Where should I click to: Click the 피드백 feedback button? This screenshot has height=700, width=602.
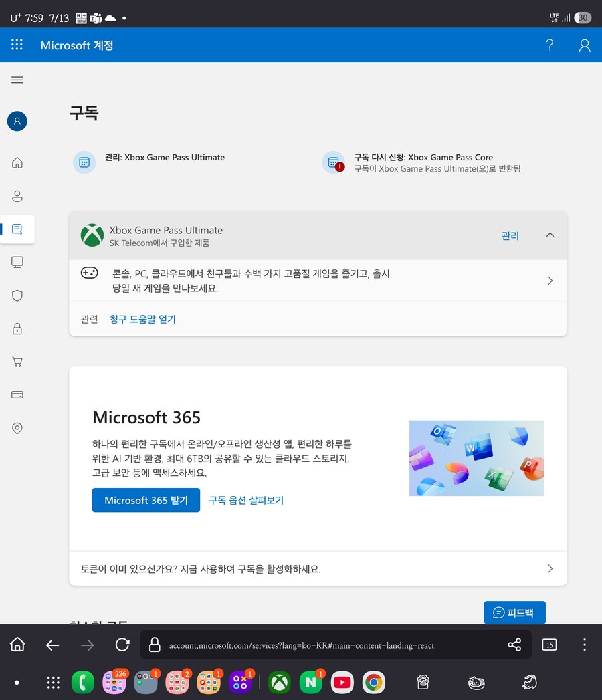[514, 612]
